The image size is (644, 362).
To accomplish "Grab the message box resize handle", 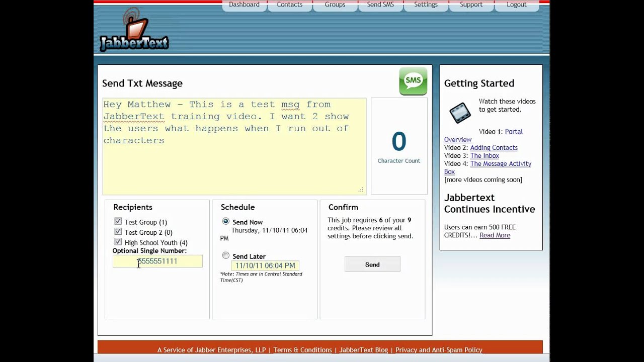I will (x=361, y=190).
